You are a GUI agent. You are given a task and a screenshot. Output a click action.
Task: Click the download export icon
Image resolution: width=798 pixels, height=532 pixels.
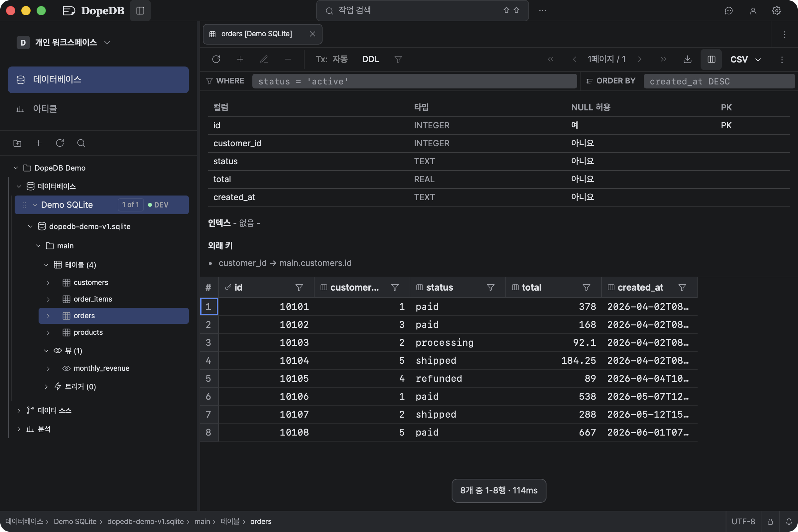click(687, 60)
